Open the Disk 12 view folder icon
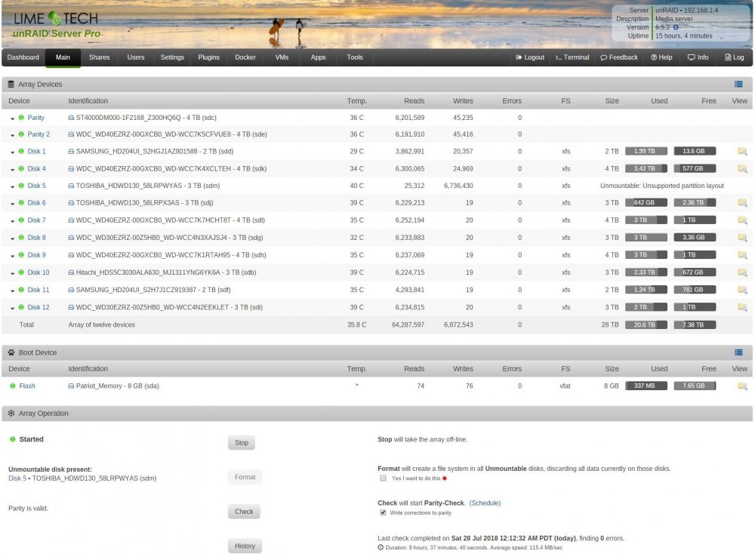This screenshot has height=560, width=755. click(742, 307)
